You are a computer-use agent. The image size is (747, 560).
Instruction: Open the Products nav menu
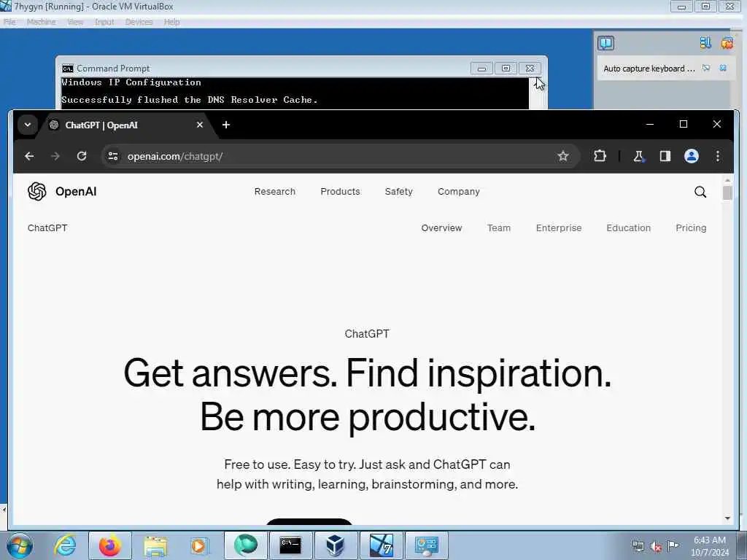coord(340,192)
